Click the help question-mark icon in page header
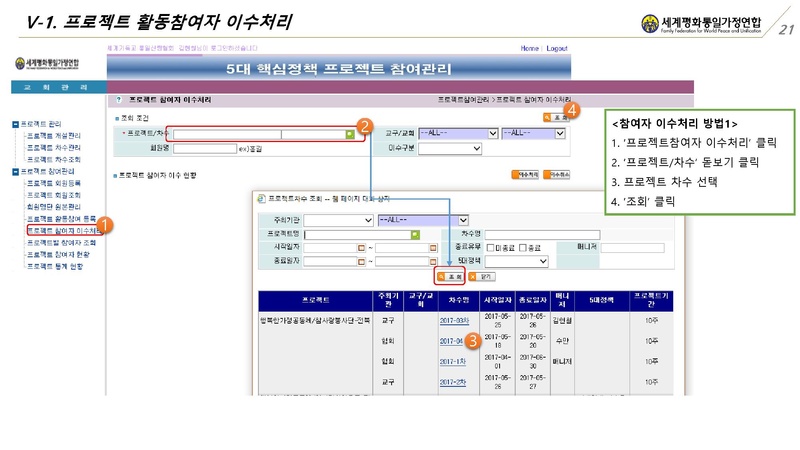800x450 pixels. click(x=119, y=100)
